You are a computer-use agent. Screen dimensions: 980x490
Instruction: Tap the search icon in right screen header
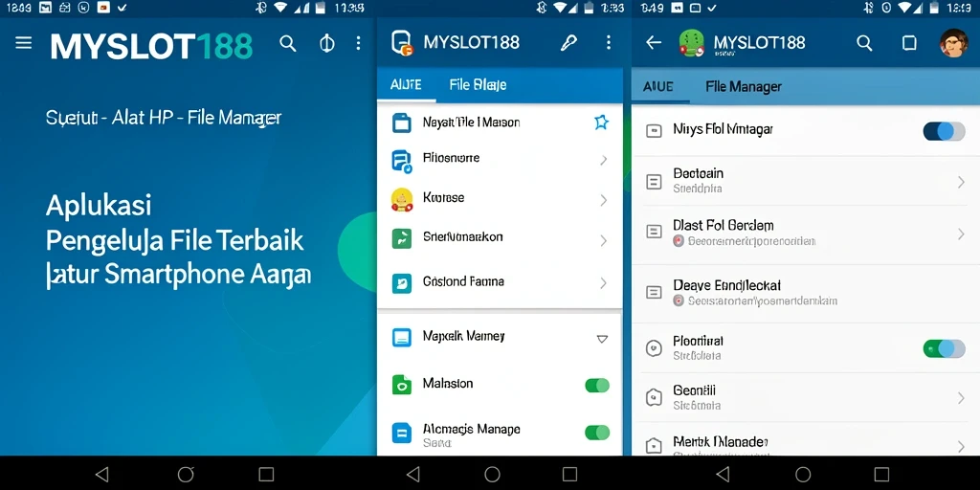point(864,42)
